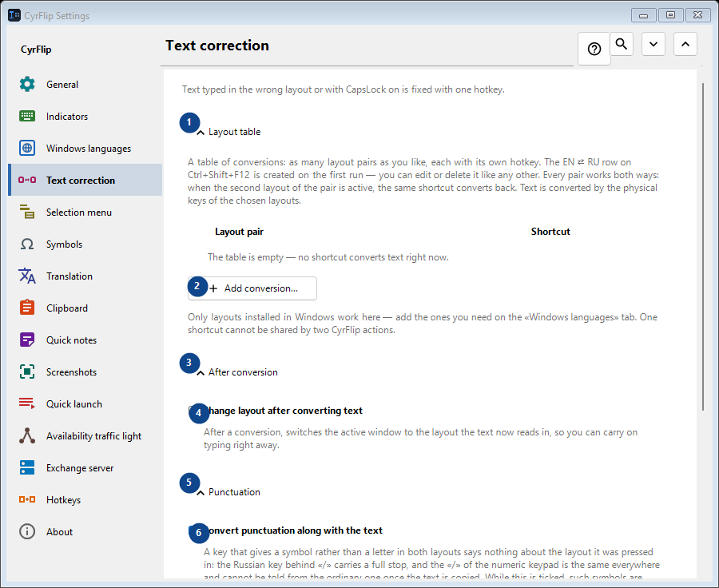The image size is (719, 588).
Task: Select the Text correction sidebar item
Action: pos(85,180)
